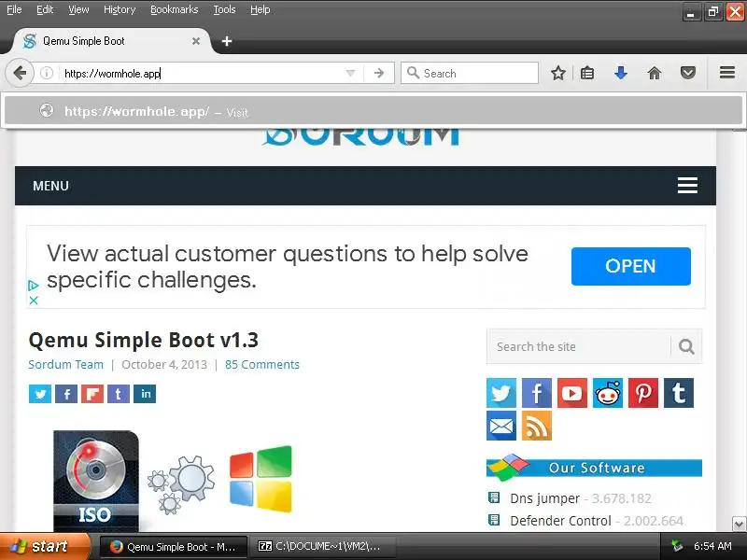Image resolution: width=747 pixels, height=560 pixels.
Task: Open Sordum Facebook sidebar icon
Action: click(537, 393)
